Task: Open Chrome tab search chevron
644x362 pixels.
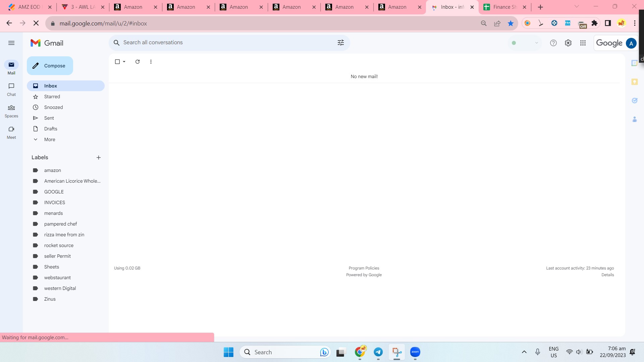Action: point(577,7)
